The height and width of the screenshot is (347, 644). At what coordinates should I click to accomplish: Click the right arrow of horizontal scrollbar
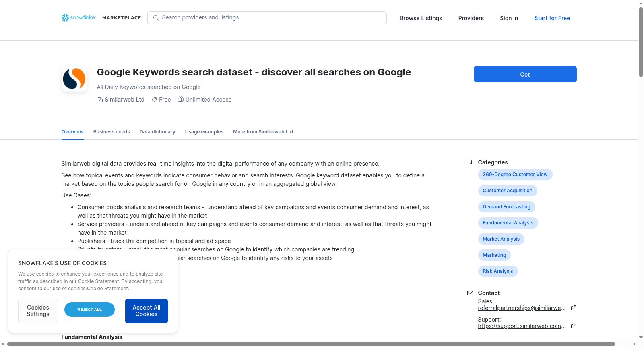[x=634, y=344]
